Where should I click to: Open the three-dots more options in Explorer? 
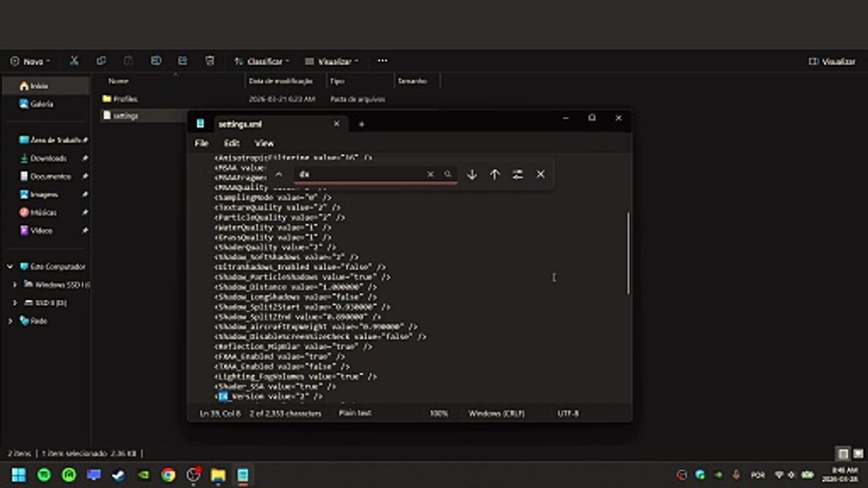382,61
